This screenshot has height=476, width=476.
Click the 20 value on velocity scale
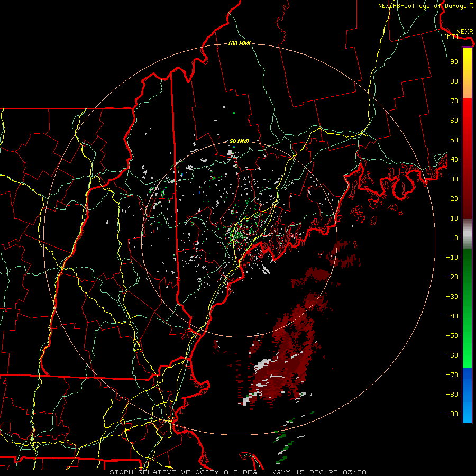454,199
